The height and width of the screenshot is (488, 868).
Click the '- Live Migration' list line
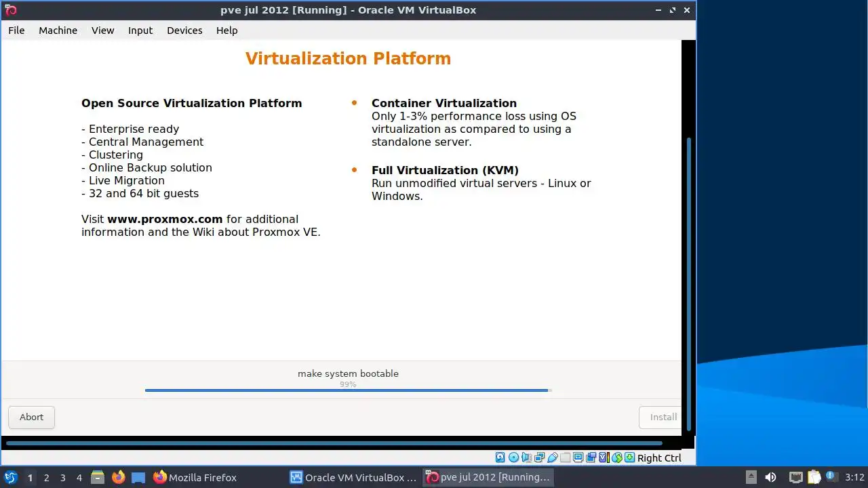[x=123, y=180]
